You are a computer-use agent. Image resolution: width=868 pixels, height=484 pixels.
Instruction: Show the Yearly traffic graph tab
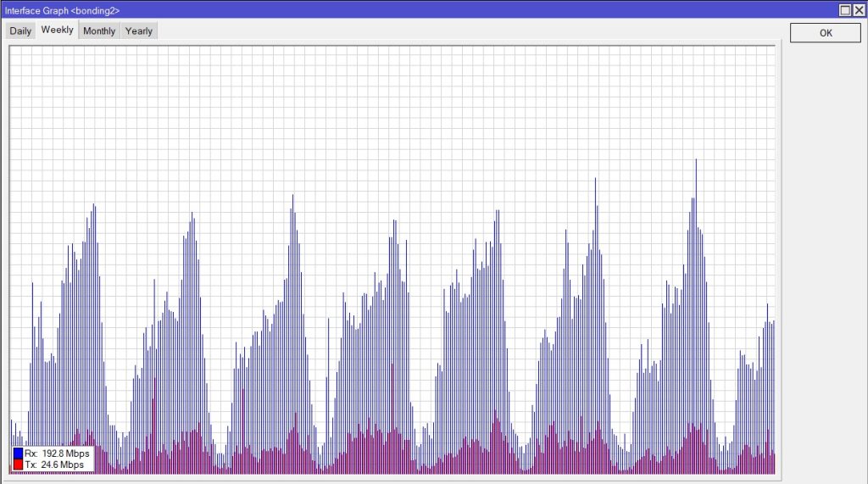click(x=139, y=31)
